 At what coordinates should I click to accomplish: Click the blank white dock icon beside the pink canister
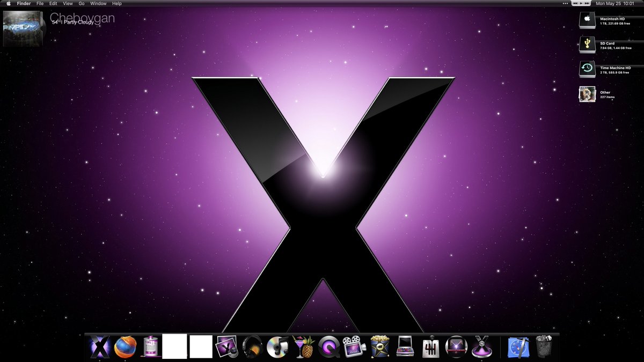coord(174,346)
